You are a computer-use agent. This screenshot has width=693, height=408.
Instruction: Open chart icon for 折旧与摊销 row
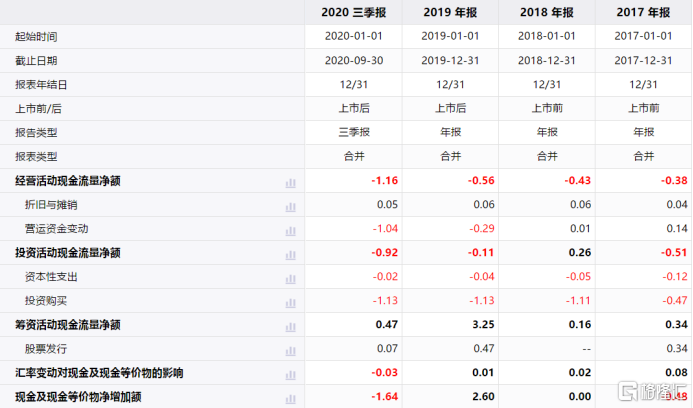[290, 207]
